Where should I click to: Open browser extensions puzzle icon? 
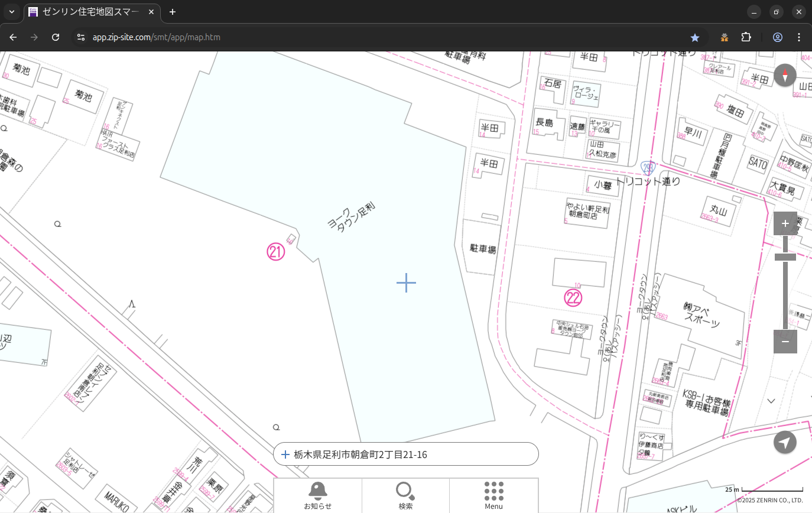click(x=746, y=37)
